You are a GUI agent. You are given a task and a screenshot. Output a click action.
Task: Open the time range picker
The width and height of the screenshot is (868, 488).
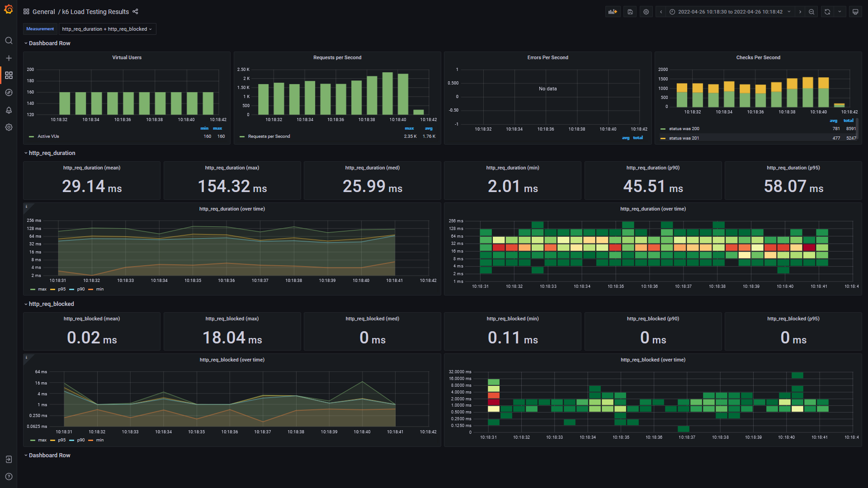pyautogui.click(x=730, y=12)
